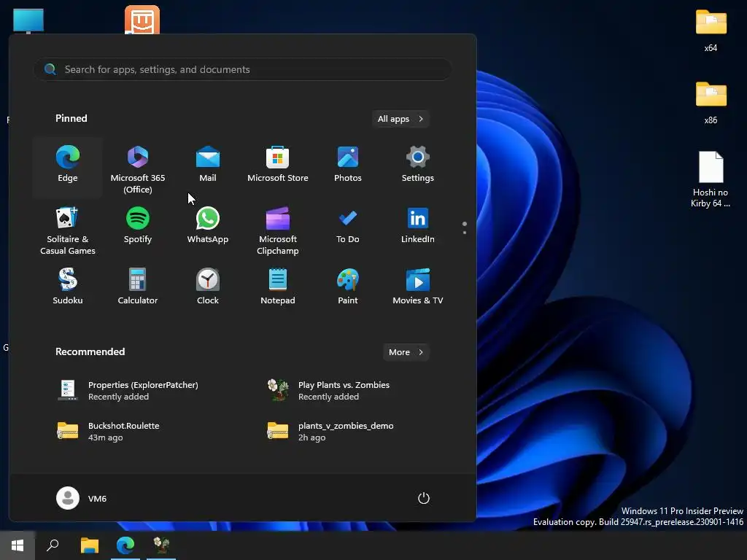Open the Clock app
Viewport: 747px width, 560px height.
click(x=208, y=290)
